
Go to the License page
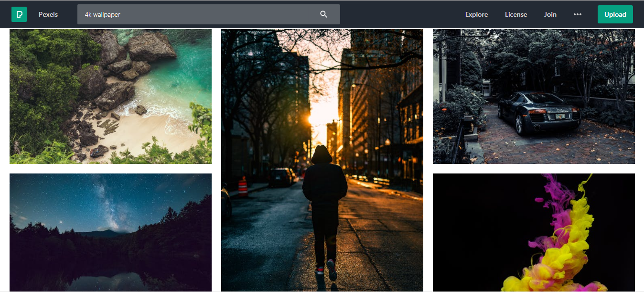point(516,14)
